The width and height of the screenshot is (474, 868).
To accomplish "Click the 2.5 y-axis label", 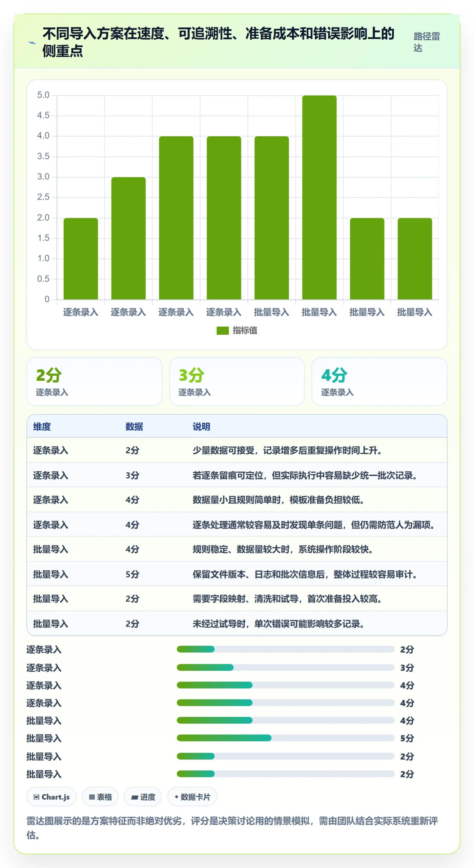I will coord(43,197).
